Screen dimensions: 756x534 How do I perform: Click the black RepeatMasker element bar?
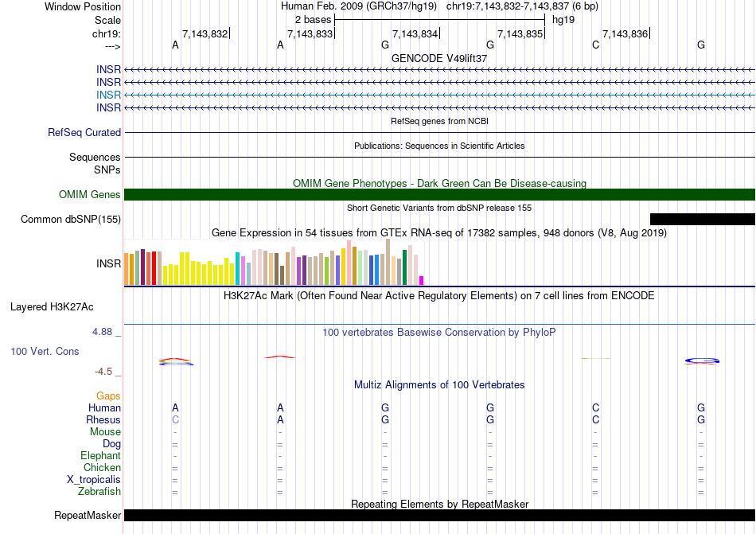coord(439,516)
